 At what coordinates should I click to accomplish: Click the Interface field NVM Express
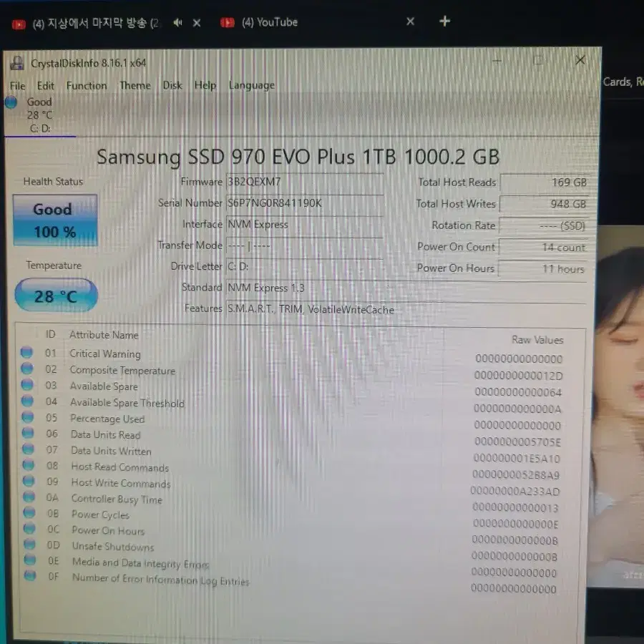(x=304, y=225)
